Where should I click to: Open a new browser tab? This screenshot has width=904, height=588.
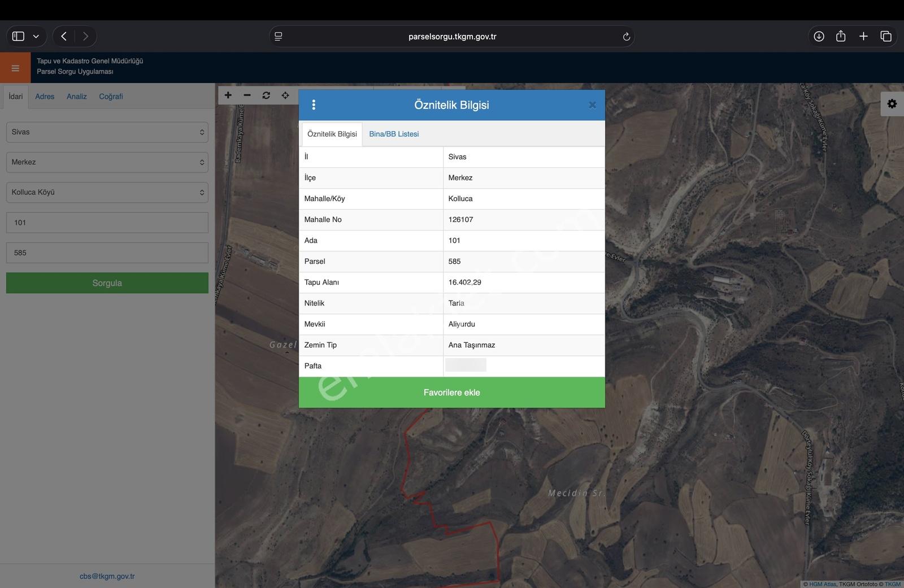click(863, 36)
